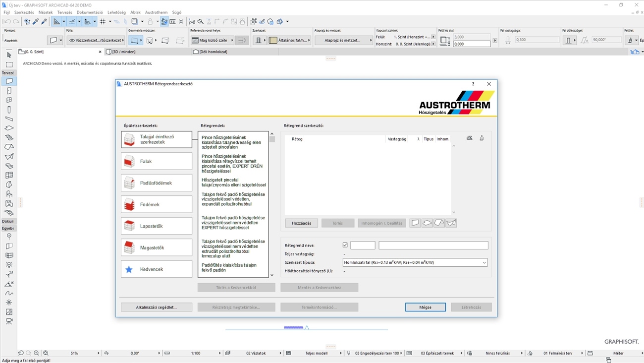Click the slab shape icon below layer list
Image resolution: width=644 pixels, height=363 pixels.
coord(427,223)
